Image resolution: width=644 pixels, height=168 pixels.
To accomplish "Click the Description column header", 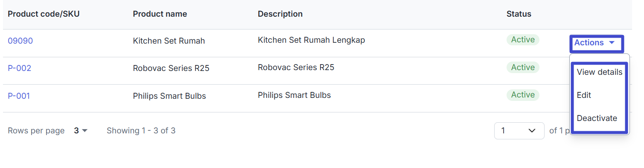I will click(280, 14).
